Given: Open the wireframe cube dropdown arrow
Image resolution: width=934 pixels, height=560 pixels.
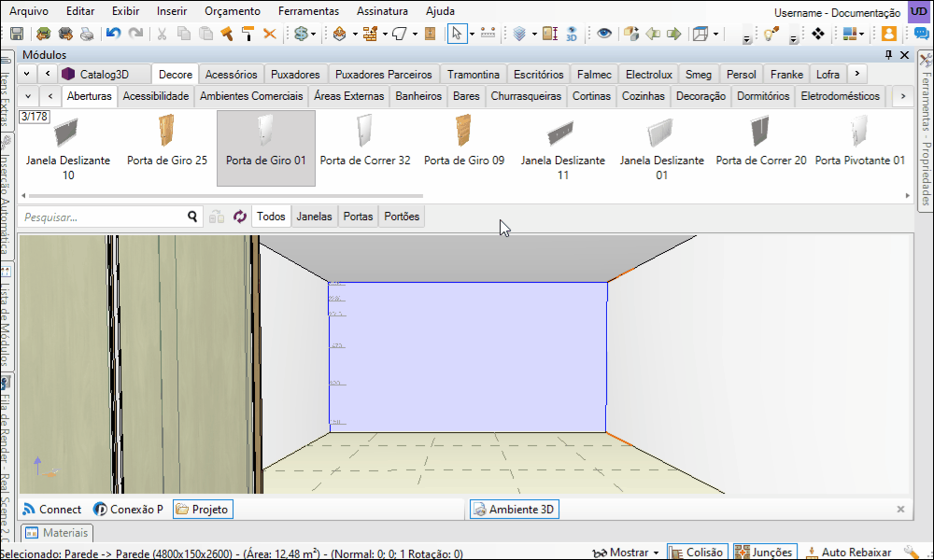Looking at the screenshot, I should (716, 35).
